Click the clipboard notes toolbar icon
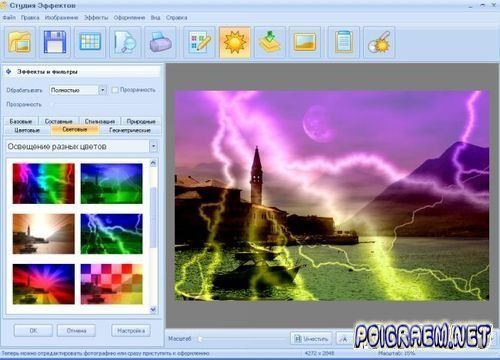The height and width of the screenshot is (360, 500). (x=344, y=43)
